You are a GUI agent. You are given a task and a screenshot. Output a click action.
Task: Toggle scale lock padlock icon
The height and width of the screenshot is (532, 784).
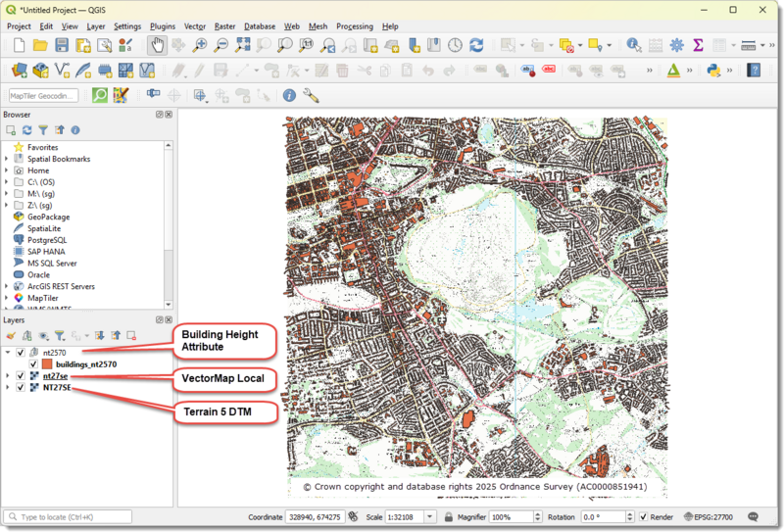pos(449,517)
